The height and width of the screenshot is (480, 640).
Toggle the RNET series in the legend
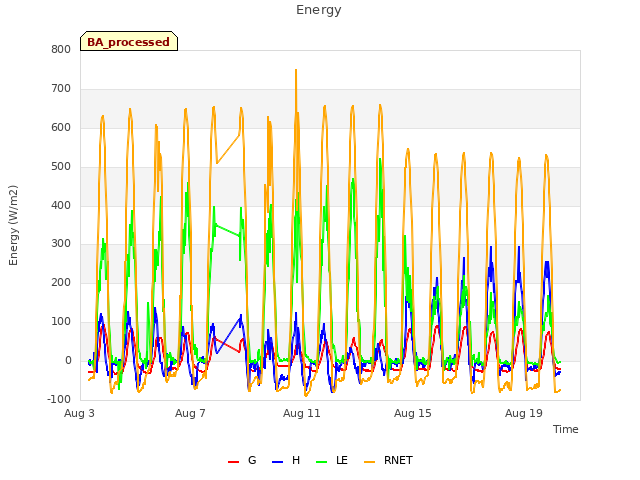point(389,460)
